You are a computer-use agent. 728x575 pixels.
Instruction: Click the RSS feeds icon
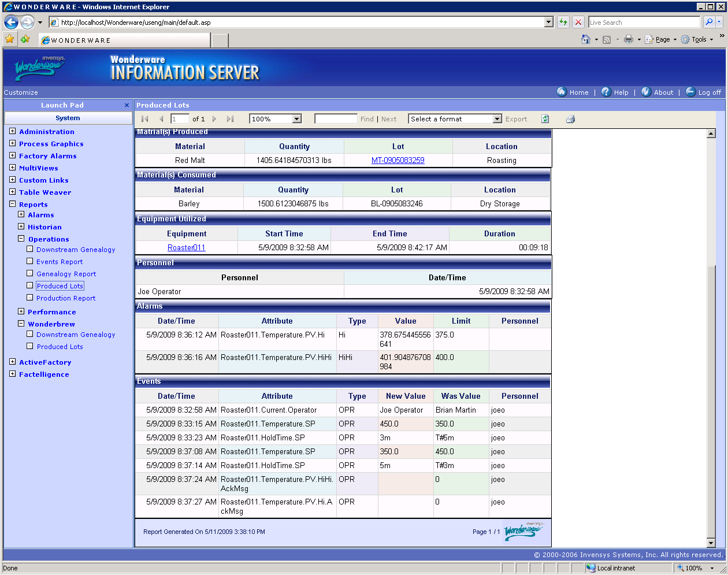click(607, 39)
